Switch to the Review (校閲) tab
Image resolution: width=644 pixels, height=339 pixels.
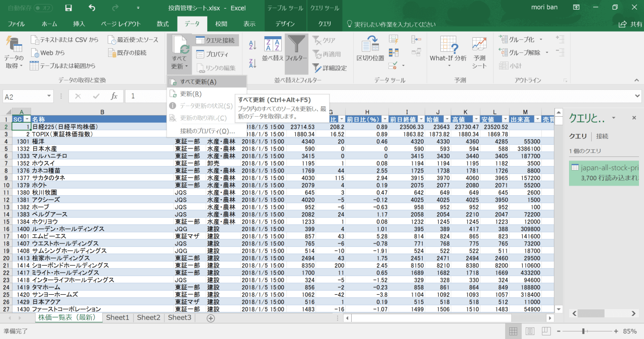pyautogui.click(x=221, y=24)
